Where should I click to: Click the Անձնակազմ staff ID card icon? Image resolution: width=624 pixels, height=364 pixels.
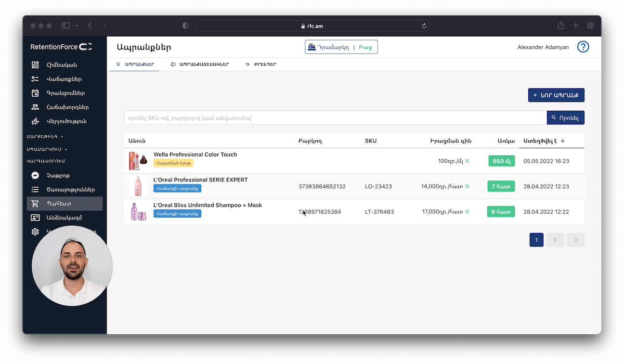click(35, 217)
